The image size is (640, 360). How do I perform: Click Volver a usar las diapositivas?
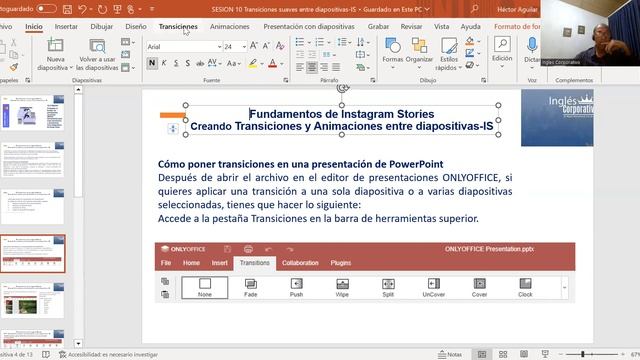(97, 54)
